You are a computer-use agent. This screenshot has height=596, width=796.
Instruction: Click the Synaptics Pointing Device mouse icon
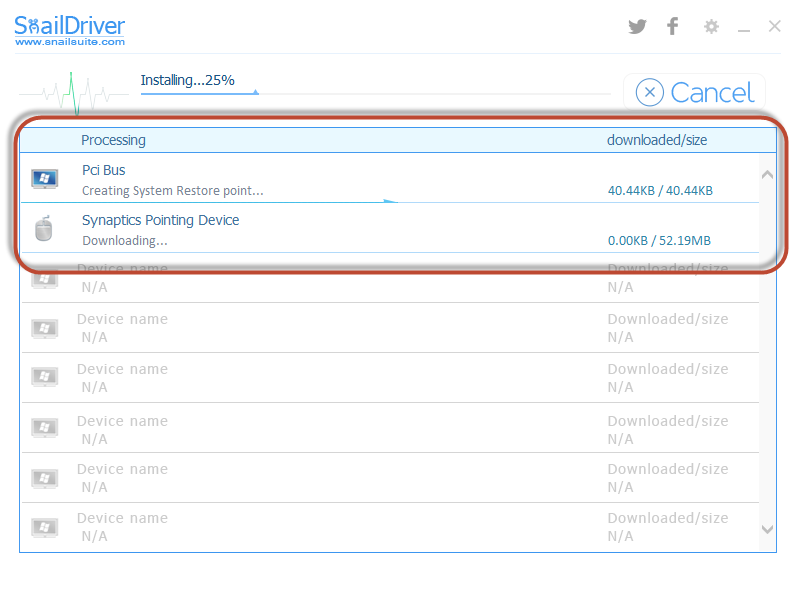44,229
